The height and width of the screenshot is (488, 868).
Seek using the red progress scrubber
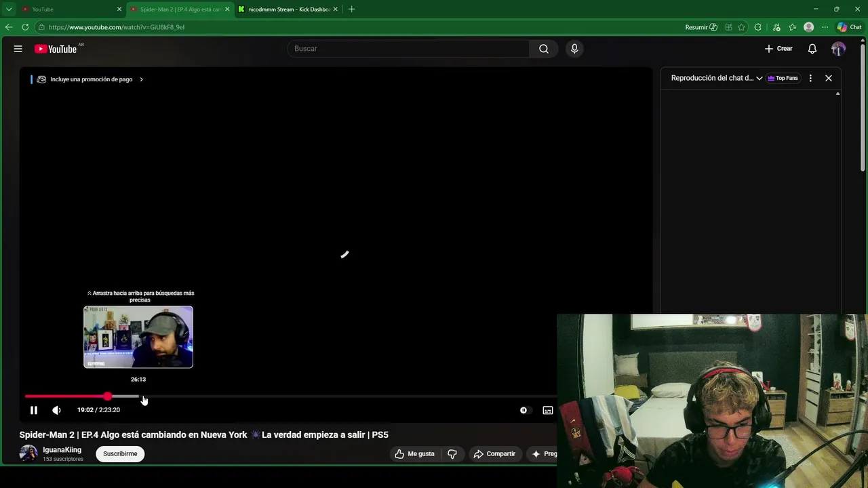108,396
